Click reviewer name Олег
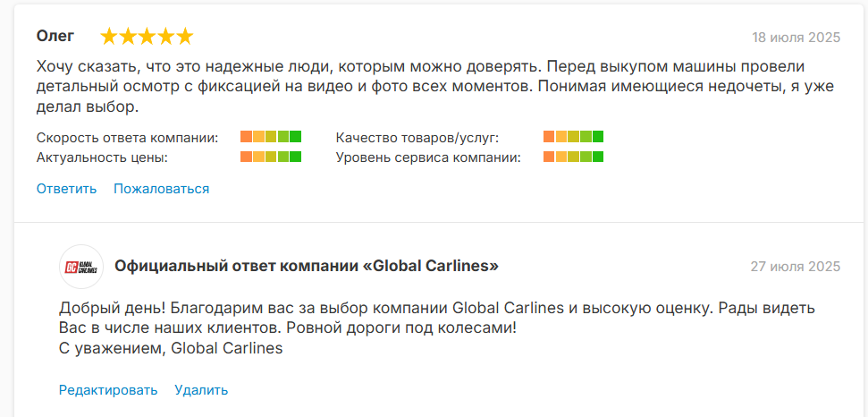 [x=55, y=37]
